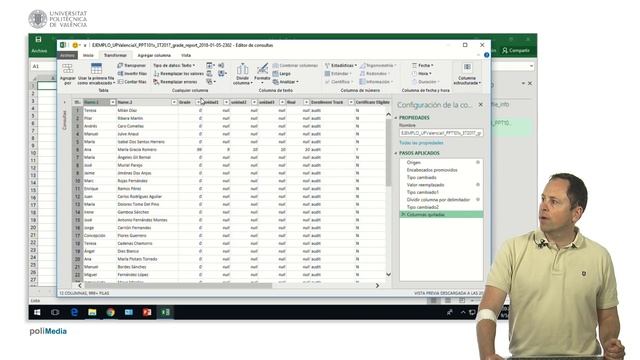Open the Archivo menu in Excel window
Viewport: 640px width, 360px height.
[x=39, y=51]
